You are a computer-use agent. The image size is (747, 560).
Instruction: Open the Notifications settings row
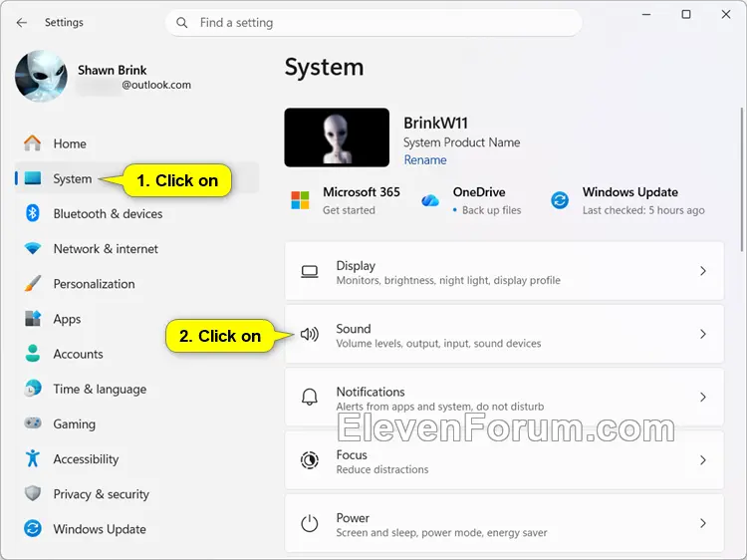(504, 397)
